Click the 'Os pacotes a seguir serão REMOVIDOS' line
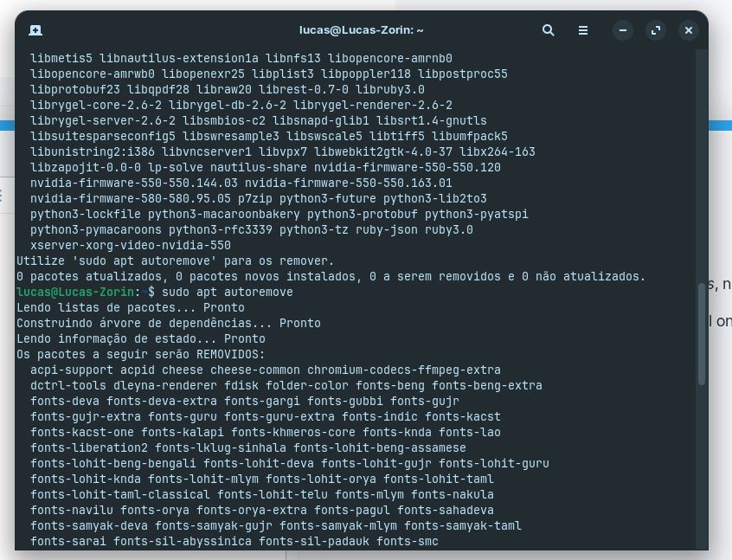Viewport: 732px width, 560px height. [140, 355]
